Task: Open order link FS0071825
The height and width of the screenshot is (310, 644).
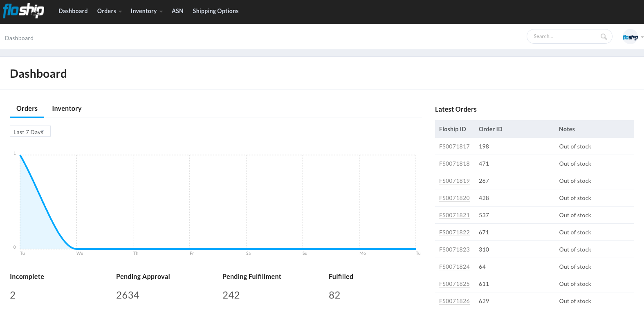Action: [x=454, y=284]
